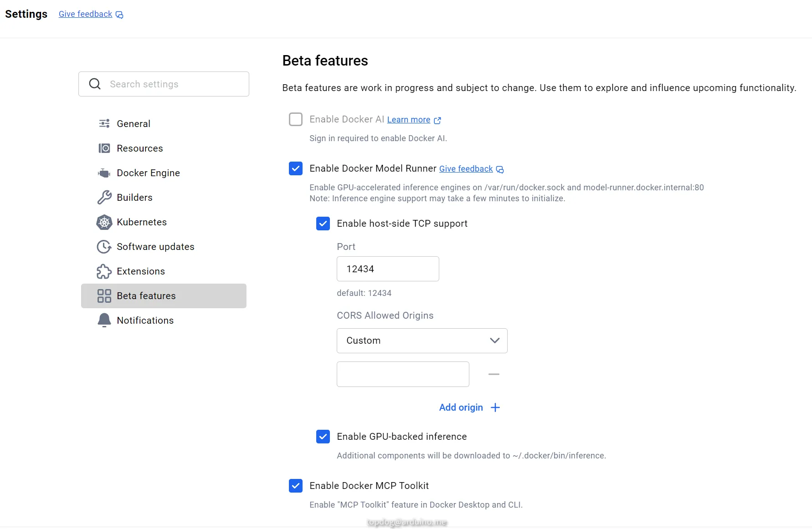This screenshot has width=812, height=529.
Task: Click the Software updates clock icon
Action: [104, 247]
